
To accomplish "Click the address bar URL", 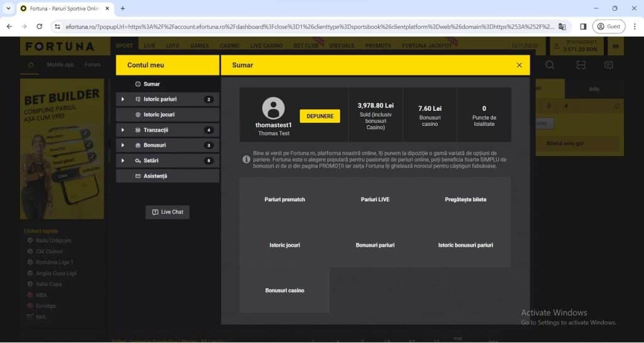I will pos(309,26).
